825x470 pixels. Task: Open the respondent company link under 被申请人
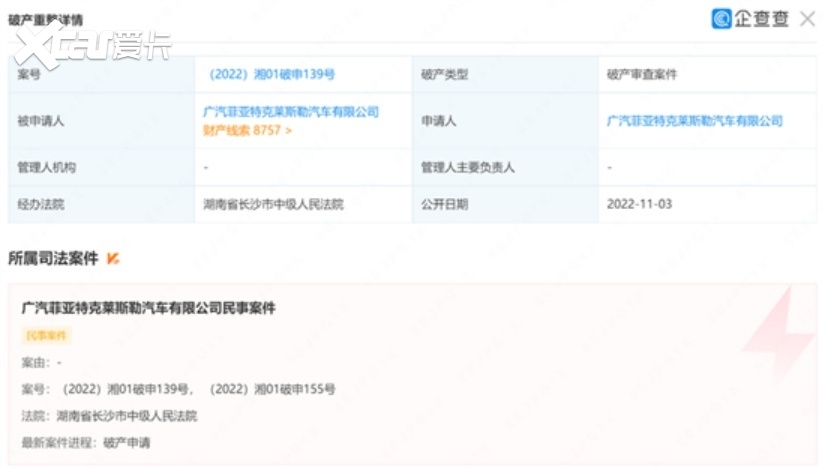(x=291, y=112)
